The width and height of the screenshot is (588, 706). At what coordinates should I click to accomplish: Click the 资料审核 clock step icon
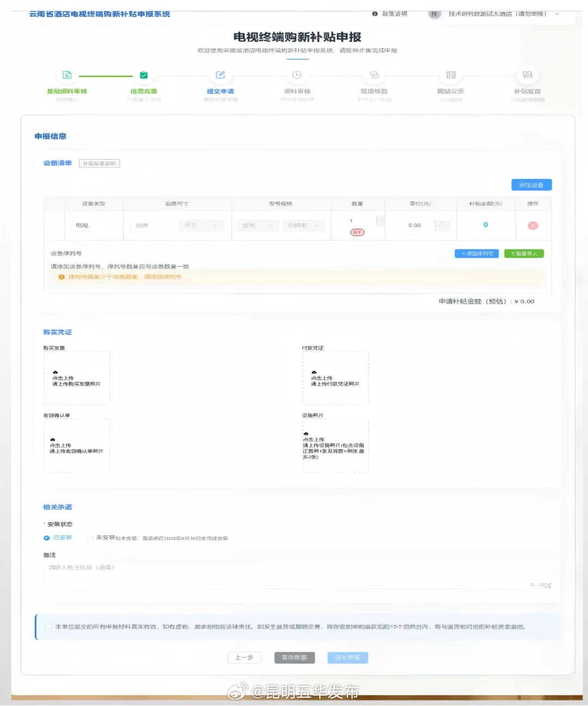point(297,75)
